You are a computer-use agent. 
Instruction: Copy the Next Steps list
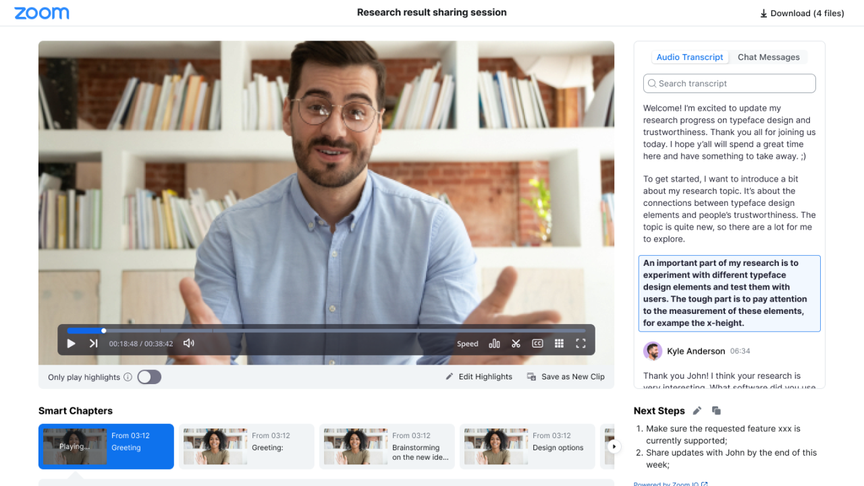[716, 411]
